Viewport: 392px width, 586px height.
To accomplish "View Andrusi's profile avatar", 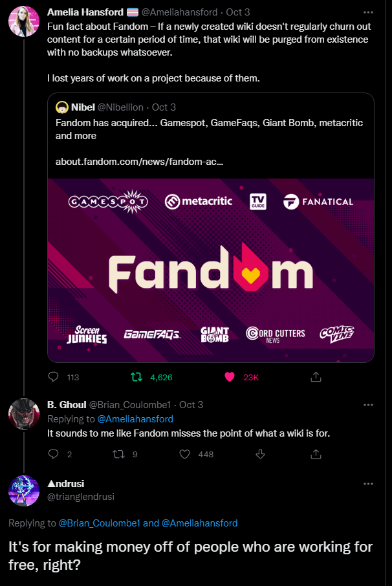I will coord(24,490).
